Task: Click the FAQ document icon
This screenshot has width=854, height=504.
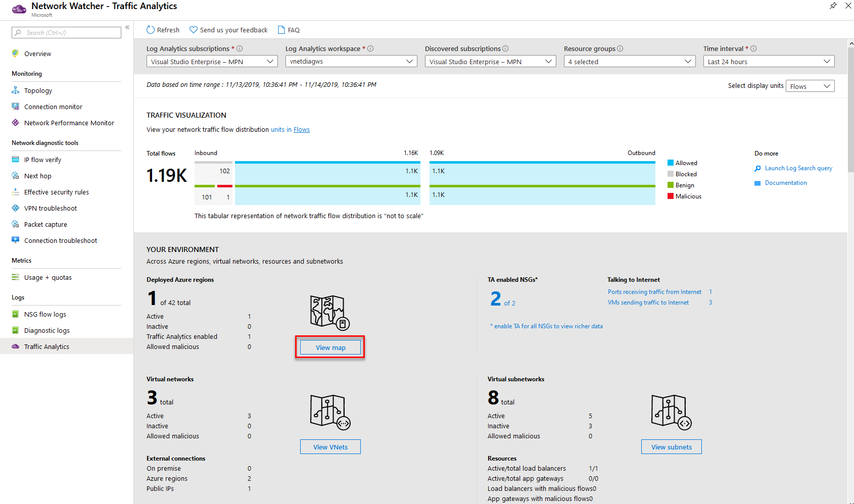Action: point(281,30)
